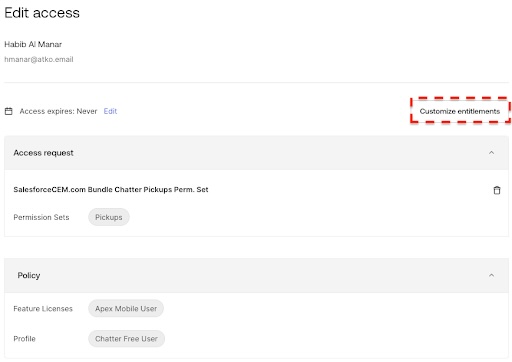
Task: Click the Edit access heading
Action: pyautogui.click(x=42, y=13)
